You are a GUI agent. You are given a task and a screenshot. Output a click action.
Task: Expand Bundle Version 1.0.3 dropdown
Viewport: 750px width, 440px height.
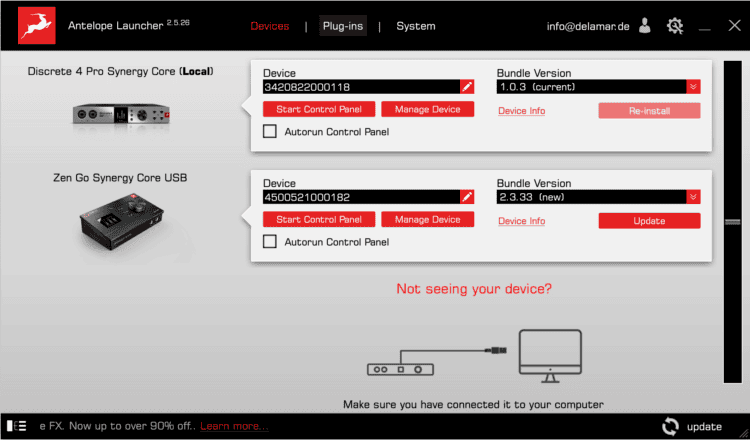(693, 87)
